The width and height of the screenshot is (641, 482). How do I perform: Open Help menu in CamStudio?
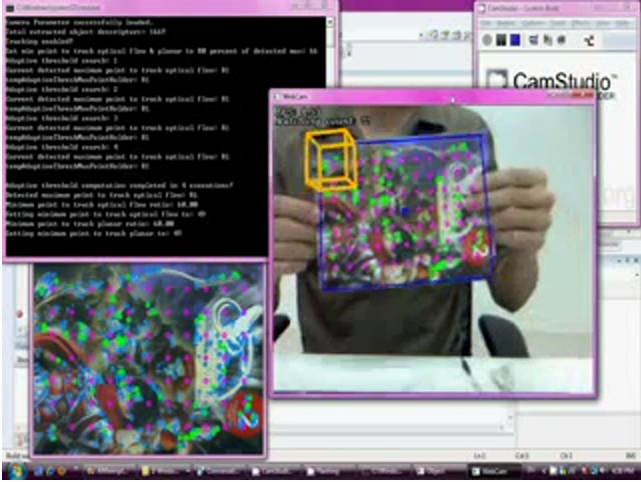pyautogui.click(x=623, y=24)
